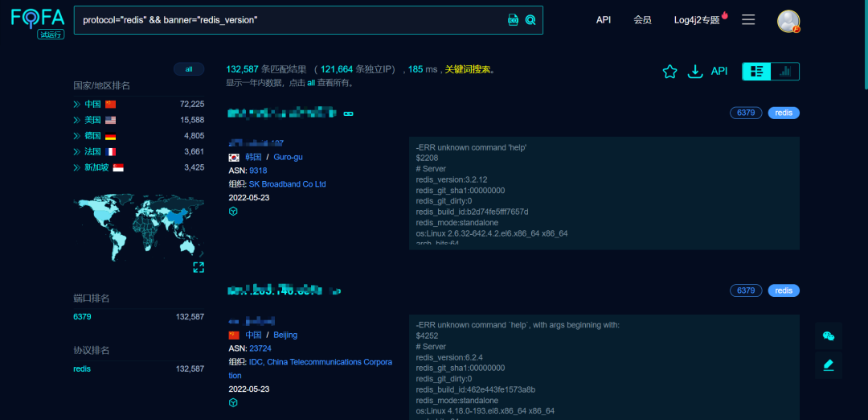Expand the world map to fullscreen

pyautogui.click(x=199, y=268)
